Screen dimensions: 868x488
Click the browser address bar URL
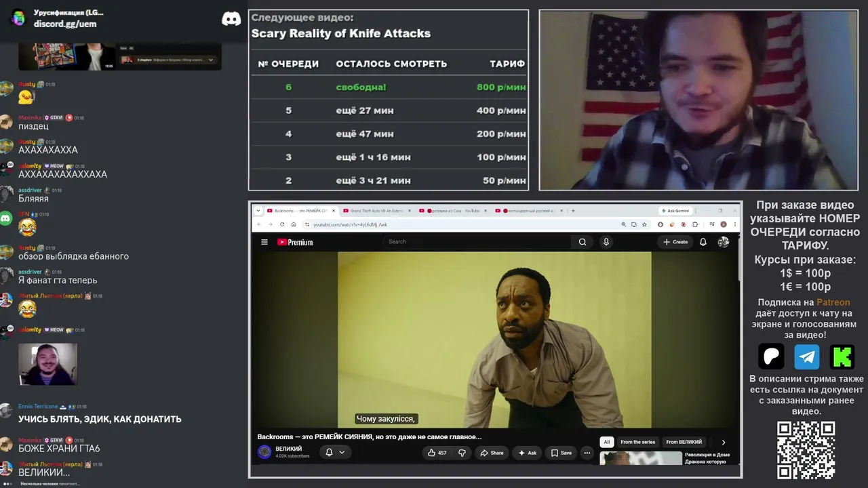(350, 224)
